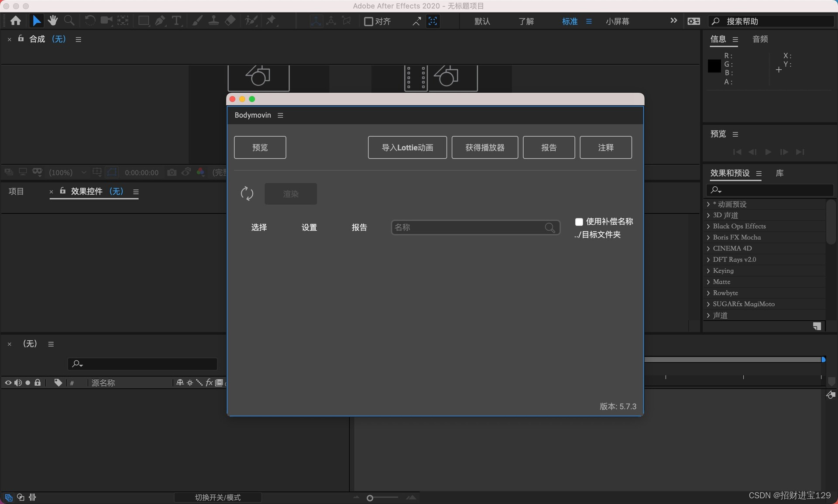Viewport: 838px width, 504px height.
Task: Expand the Keying effects category
Action: coord(708,271)
